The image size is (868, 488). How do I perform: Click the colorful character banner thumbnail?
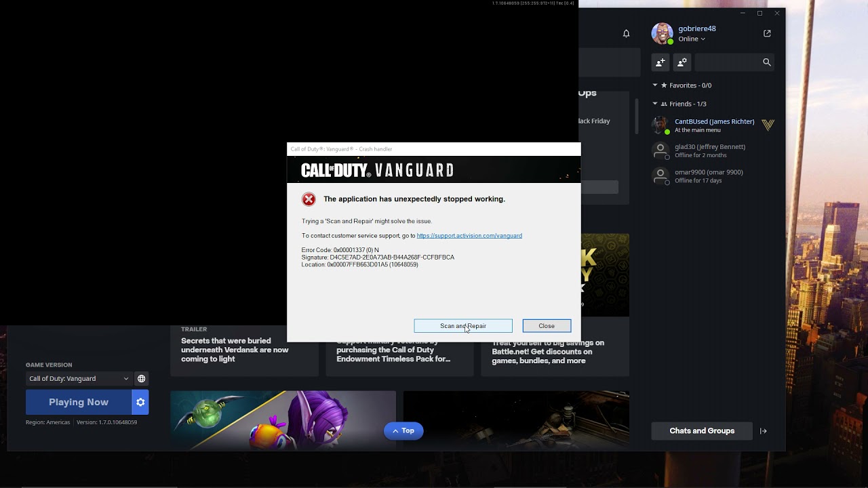[283, 420]
